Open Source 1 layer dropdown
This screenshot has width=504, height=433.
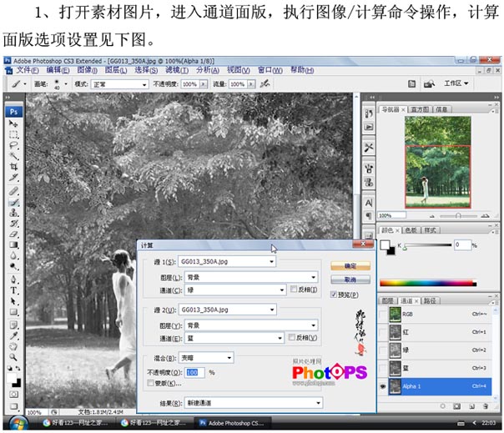pyautogui.click(x=251, y=277)
